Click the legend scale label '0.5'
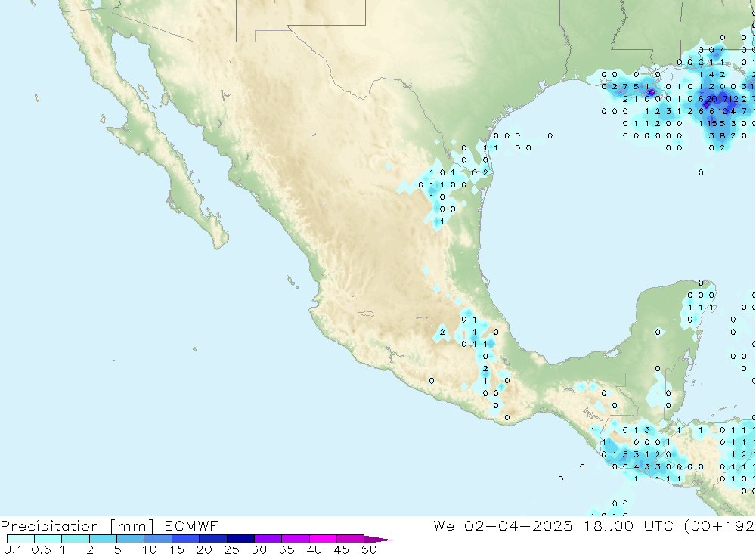This screenshot has width=756, height=554. click(42, 549)
